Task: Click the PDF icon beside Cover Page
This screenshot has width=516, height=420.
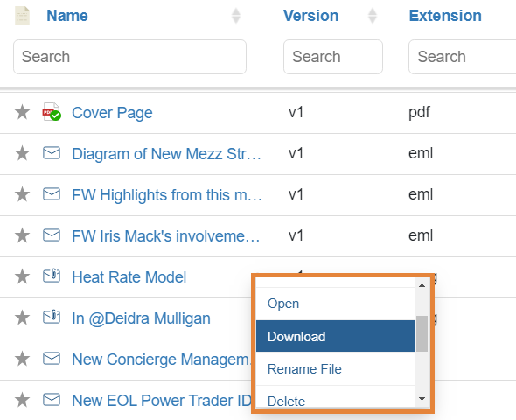Action: click(52, 112)
